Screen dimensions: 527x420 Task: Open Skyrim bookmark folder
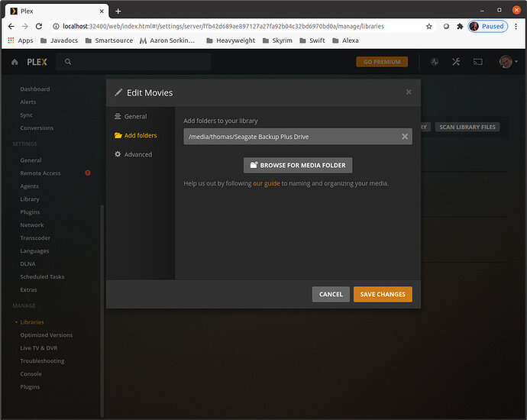click(x=277, y=40)
